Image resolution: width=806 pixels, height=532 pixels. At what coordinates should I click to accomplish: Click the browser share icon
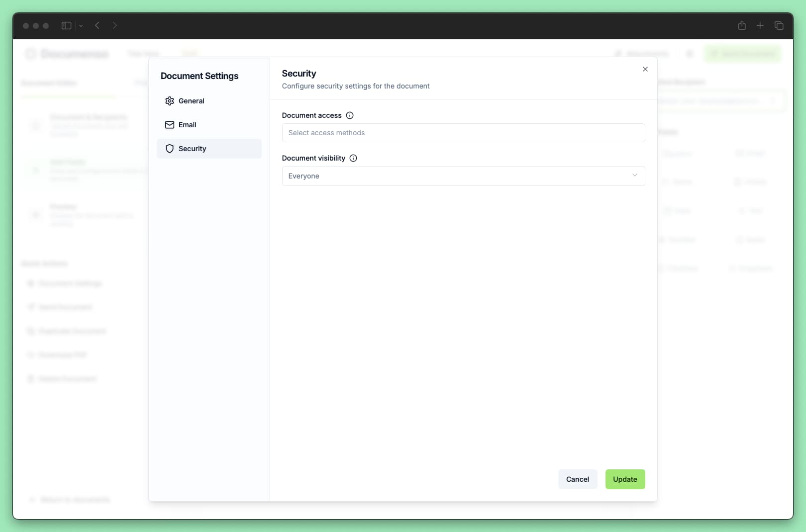(741, 25)
